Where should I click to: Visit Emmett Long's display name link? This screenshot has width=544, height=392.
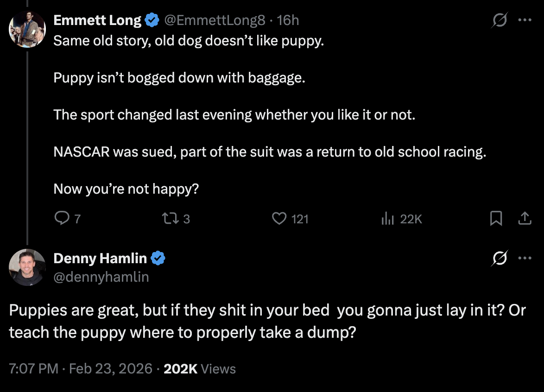click(97, 20)
